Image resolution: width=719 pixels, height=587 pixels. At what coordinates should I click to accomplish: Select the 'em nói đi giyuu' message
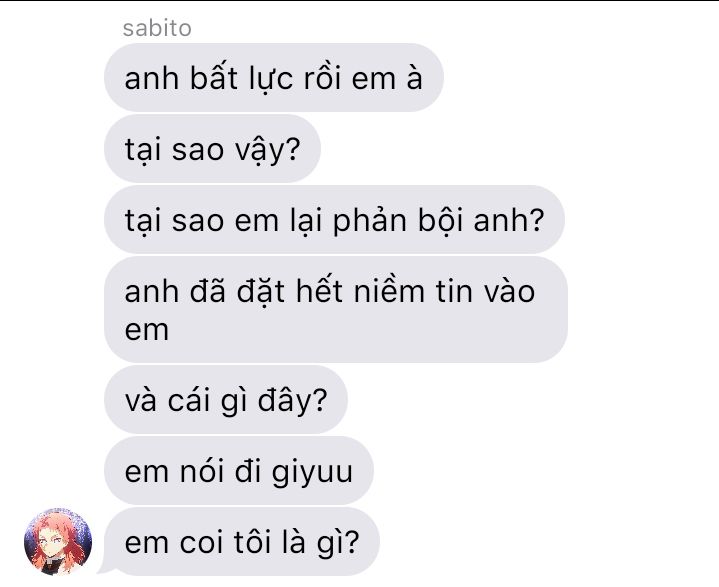tap(239, 471)
